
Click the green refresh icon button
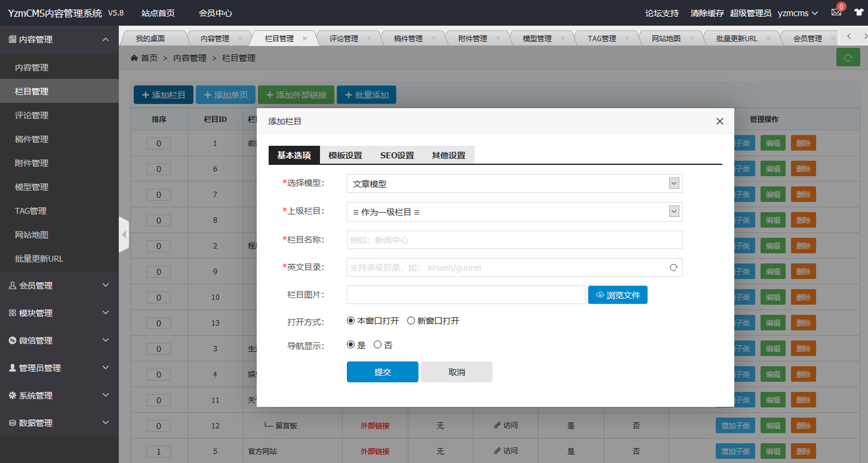[x=848, y=58]
